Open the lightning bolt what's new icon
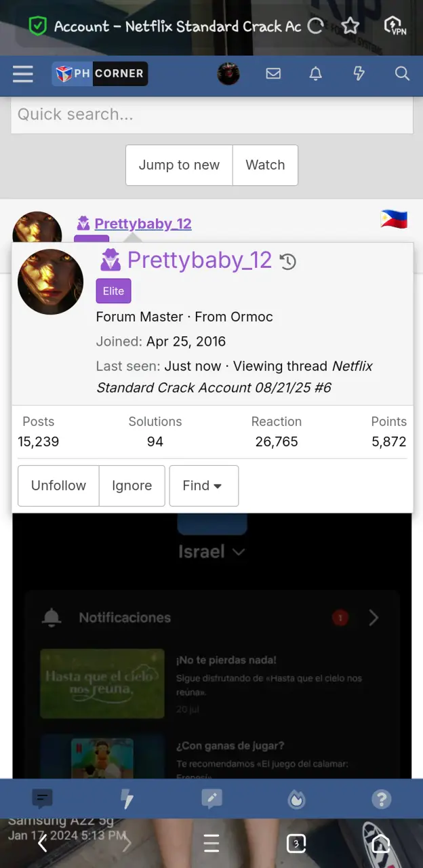The image size is (423, 868). 359,73
